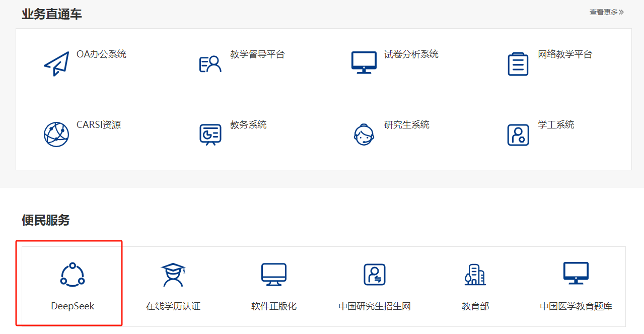The height and width of the screenshot is (334, 644).
Task: Open 教育部 label
Action: (x=475, y=306)
